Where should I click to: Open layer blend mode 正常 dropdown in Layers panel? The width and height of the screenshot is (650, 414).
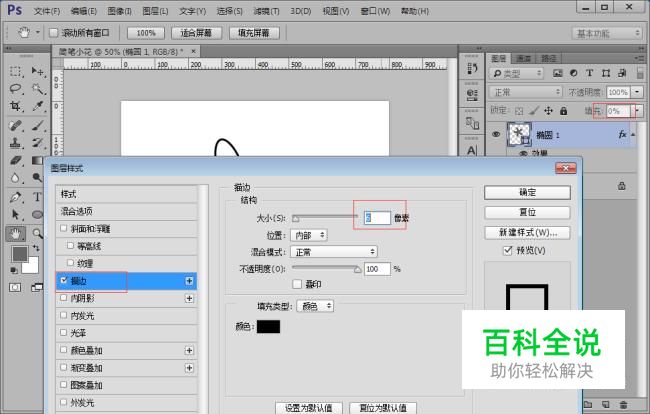[x=526, y=92]
